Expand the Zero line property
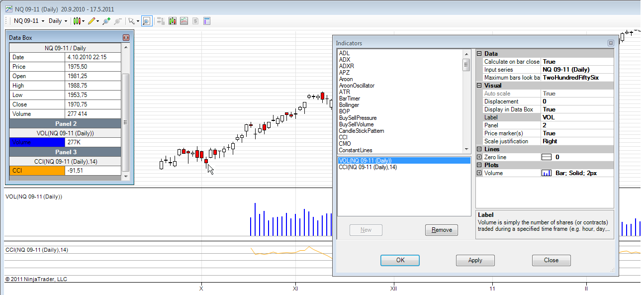 479,157
